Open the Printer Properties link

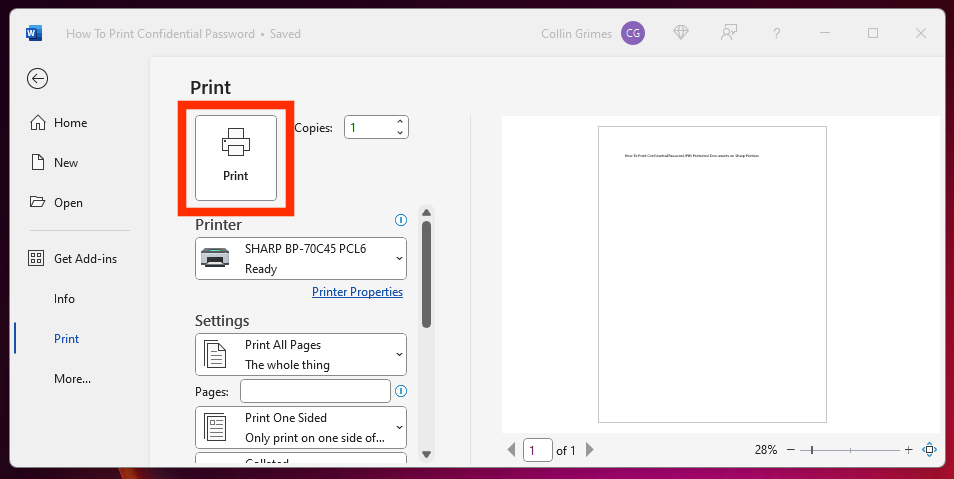coord(357,292)
